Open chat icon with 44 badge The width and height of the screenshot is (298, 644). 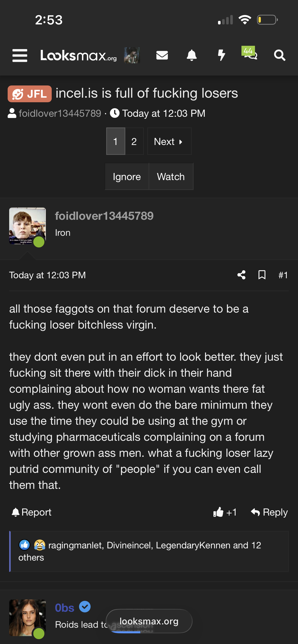click(x=250, y=53)
